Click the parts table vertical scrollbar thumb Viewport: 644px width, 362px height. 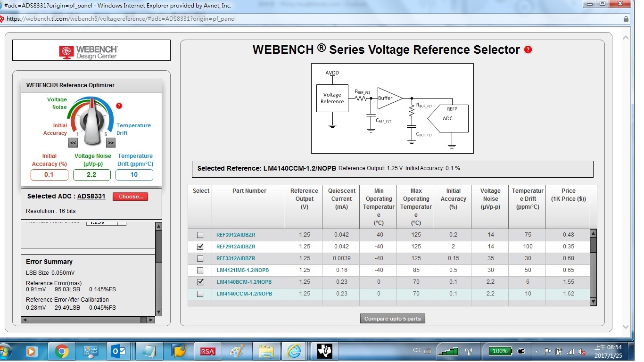click(593, 245)
